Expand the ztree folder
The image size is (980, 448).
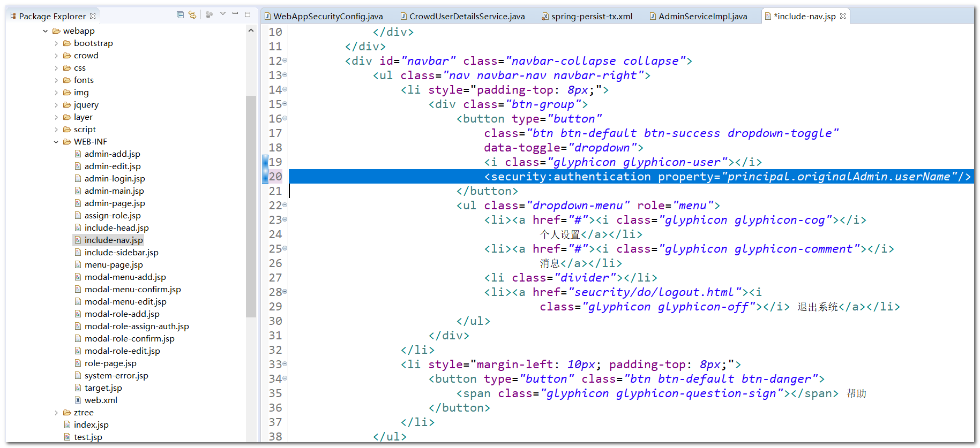click(x=56, y=413)
